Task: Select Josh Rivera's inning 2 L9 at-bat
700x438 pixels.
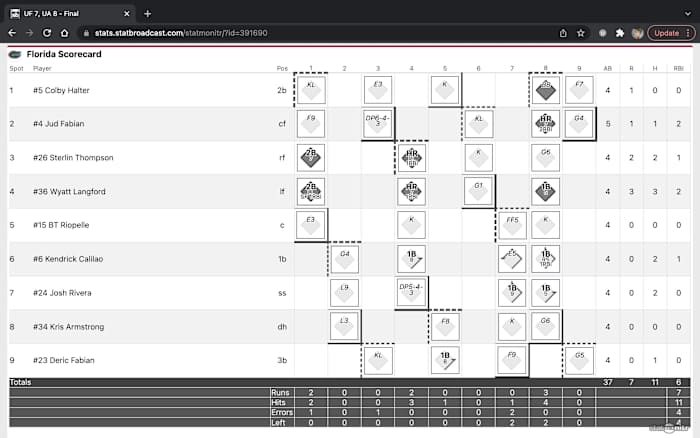Action: tap(345, 293)
